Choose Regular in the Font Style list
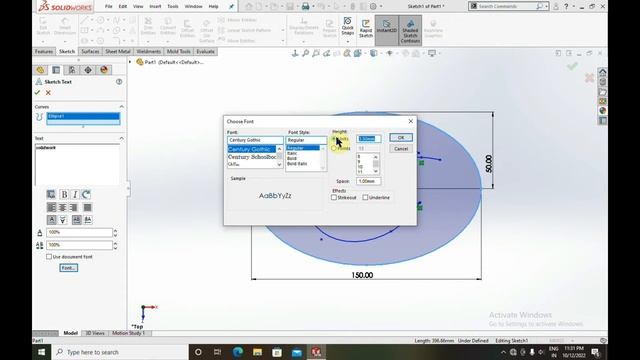The width and height of the screenshot is (640, 360). click(303, 148)
